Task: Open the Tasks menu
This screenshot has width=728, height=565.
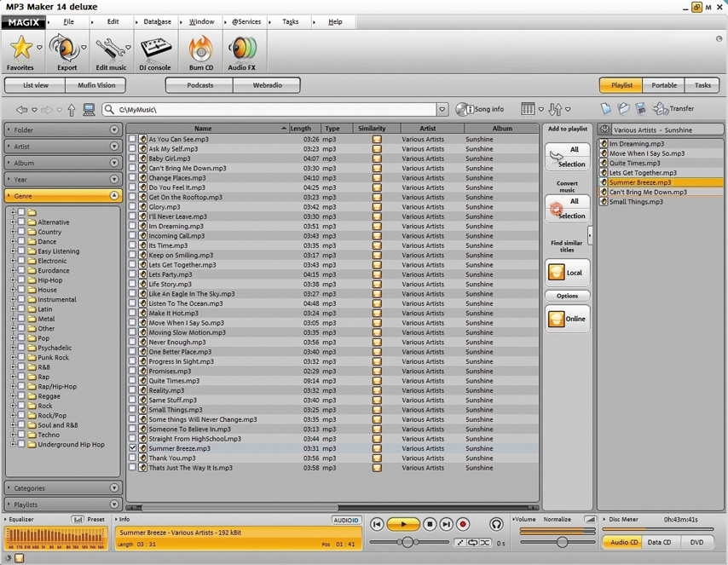Action: (x=290, y=22)
